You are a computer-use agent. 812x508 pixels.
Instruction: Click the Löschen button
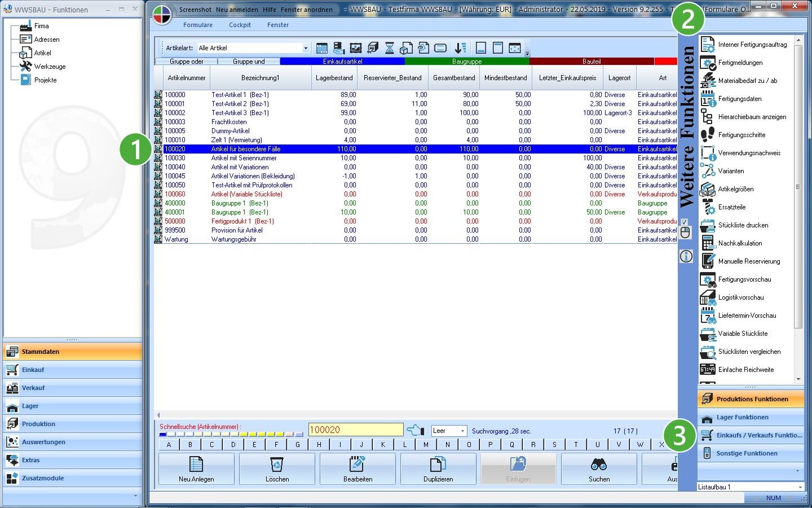277,468
